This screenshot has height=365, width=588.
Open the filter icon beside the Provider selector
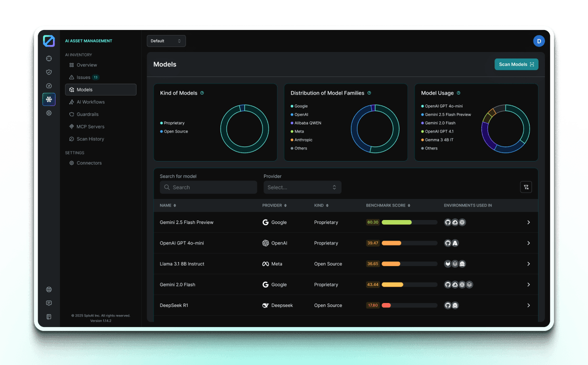coord(526,186)
